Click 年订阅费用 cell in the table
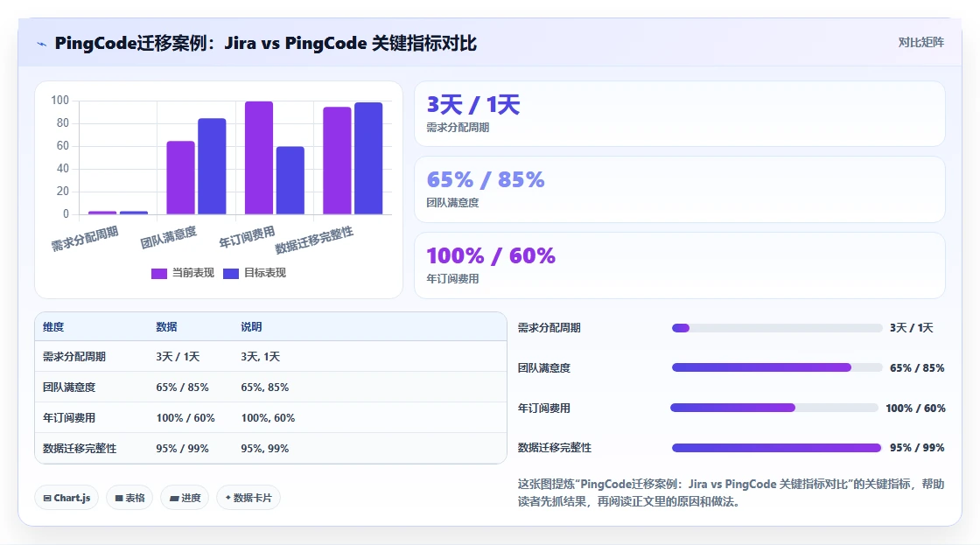 69,418
